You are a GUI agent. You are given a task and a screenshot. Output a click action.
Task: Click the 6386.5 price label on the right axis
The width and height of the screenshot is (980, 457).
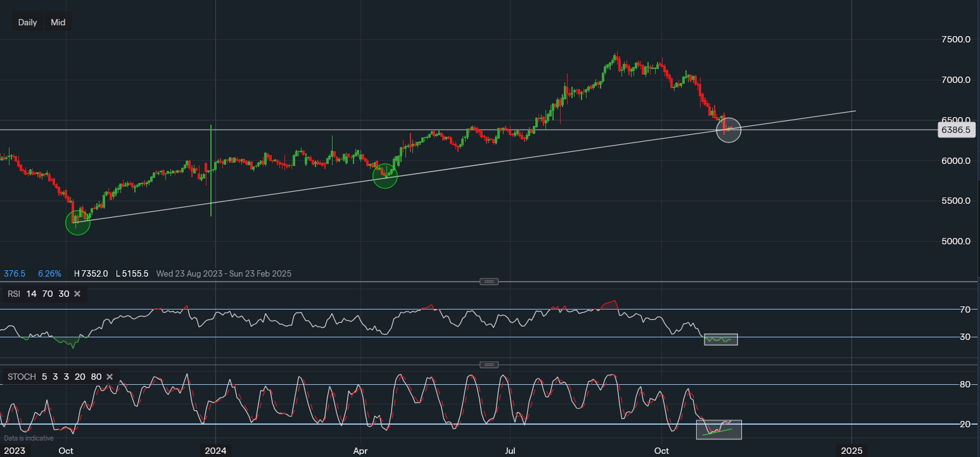957,130
